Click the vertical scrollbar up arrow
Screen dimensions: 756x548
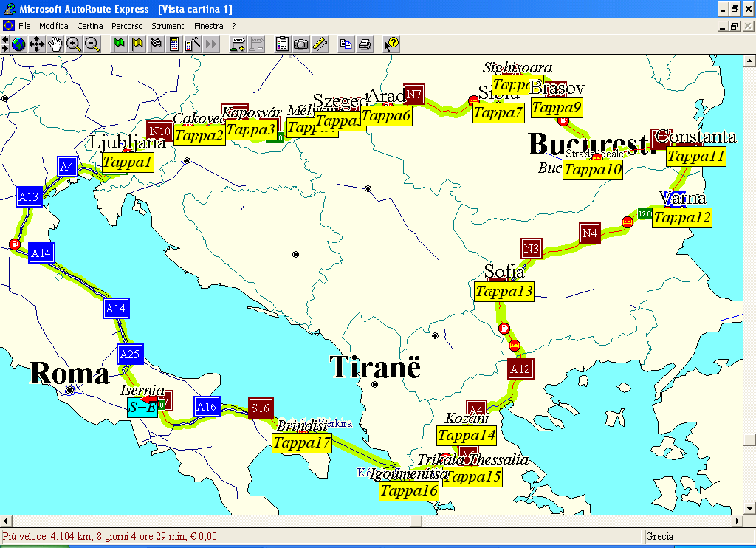(x=749, y=61)
